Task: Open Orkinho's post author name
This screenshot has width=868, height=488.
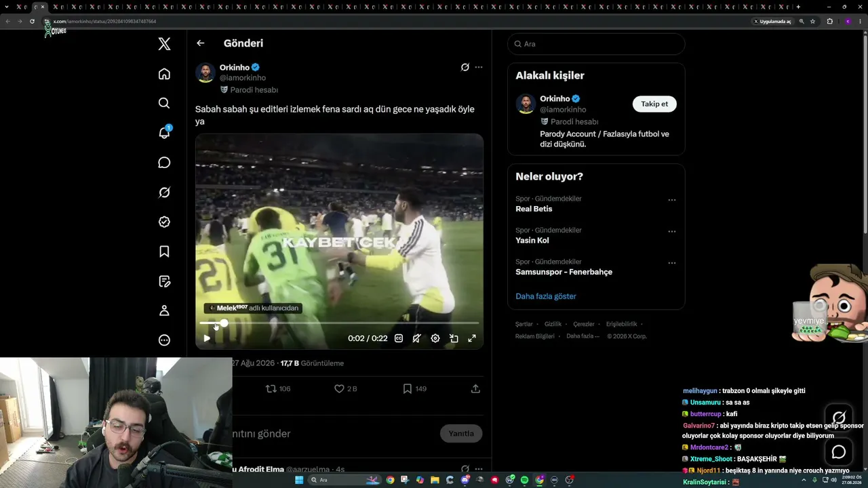Action: pos(235,68)
